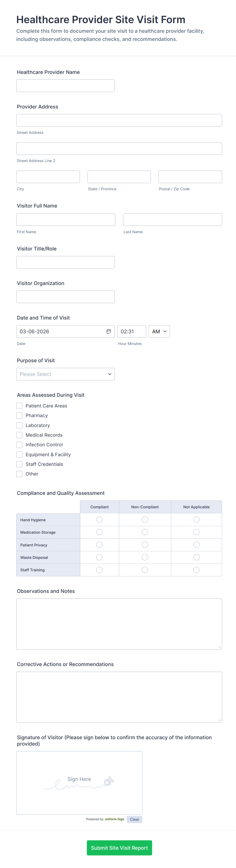The image size is (236, 868).
Task: Set Staff Training to Not Applicable
Action: [196, 570]
